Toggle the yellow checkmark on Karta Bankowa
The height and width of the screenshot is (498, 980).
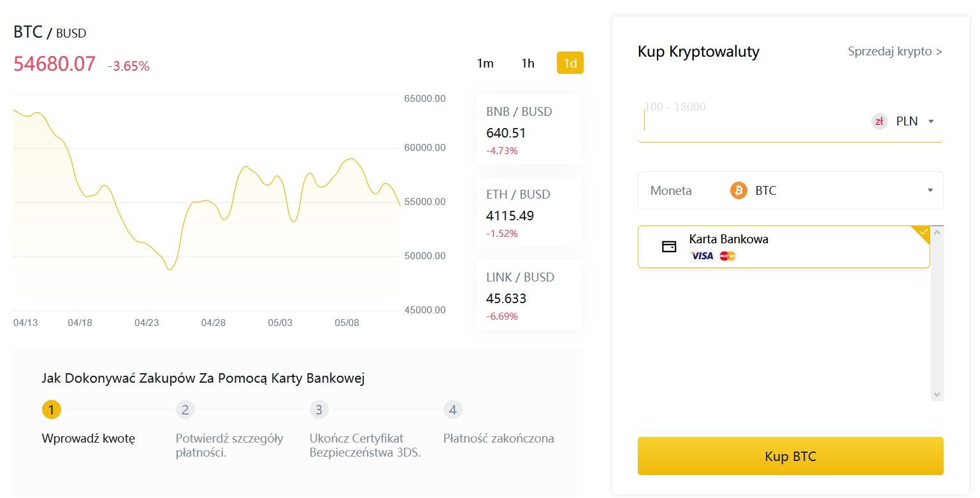click(922, 233)
